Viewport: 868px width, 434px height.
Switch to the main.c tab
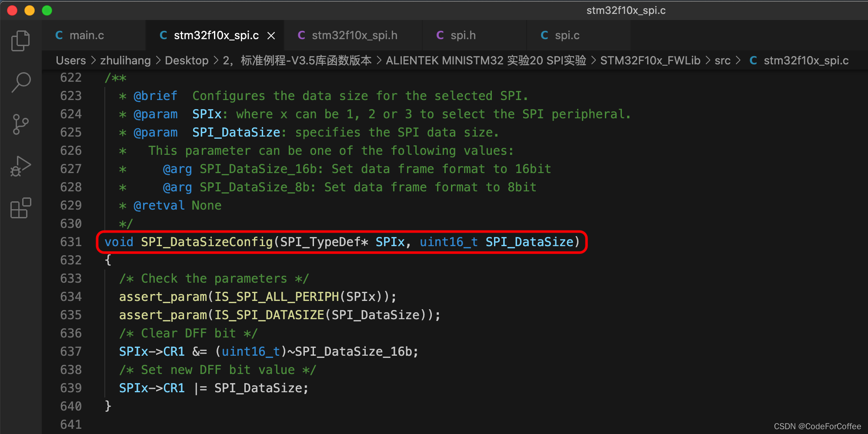(87, 35)
